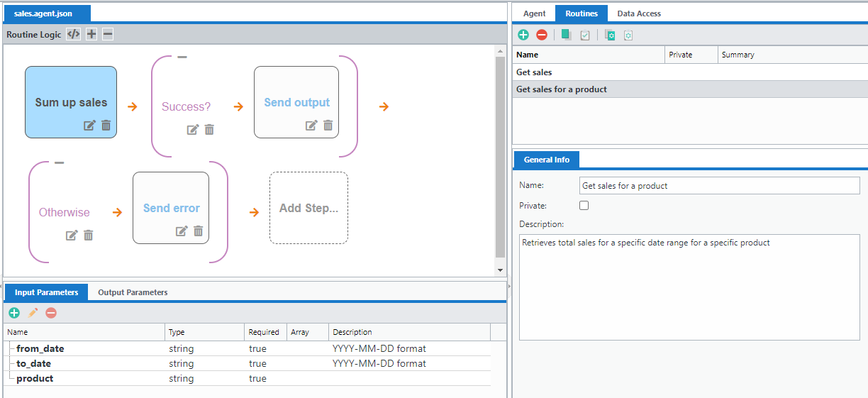Screen dimensions: 868x398
Task: Add a new routine with green plus
Action: [523, 35]
